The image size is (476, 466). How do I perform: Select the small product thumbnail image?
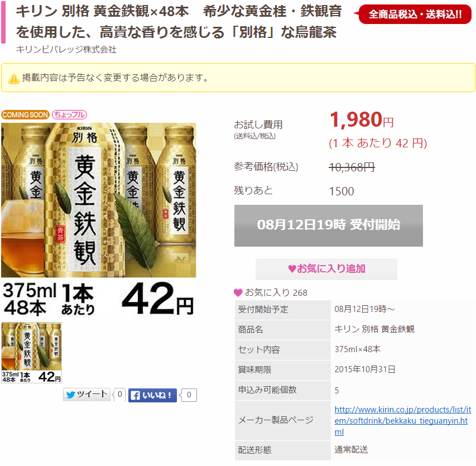(32, 353)
